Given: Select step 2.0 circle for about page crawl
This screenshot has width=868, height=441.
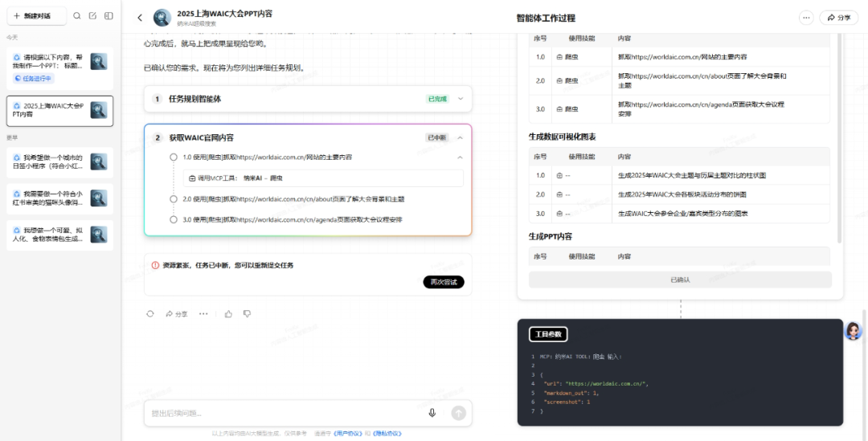Looking at the screenshot, I should pos(173,198).
